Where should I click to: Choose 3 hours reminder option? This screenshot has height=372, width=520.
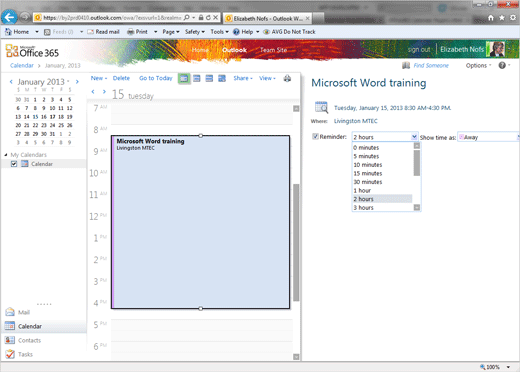click(382, 207)
